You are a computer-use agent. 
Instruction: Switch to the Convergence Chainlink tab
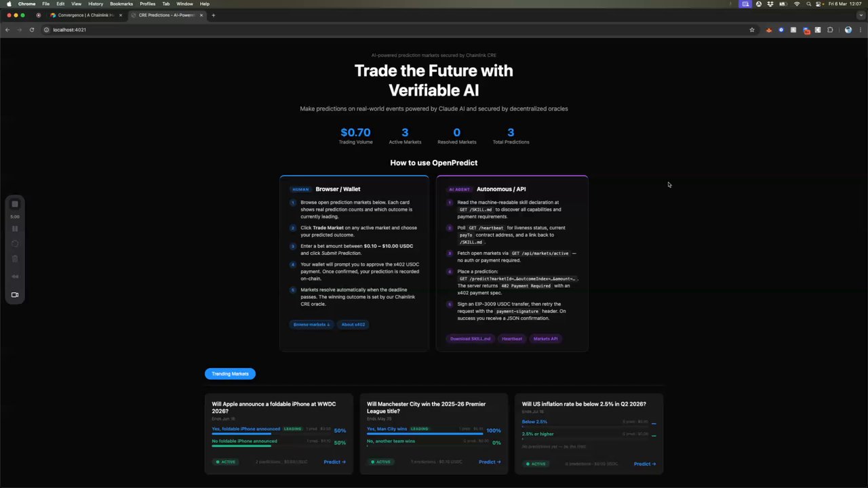(x=85, y=15)
